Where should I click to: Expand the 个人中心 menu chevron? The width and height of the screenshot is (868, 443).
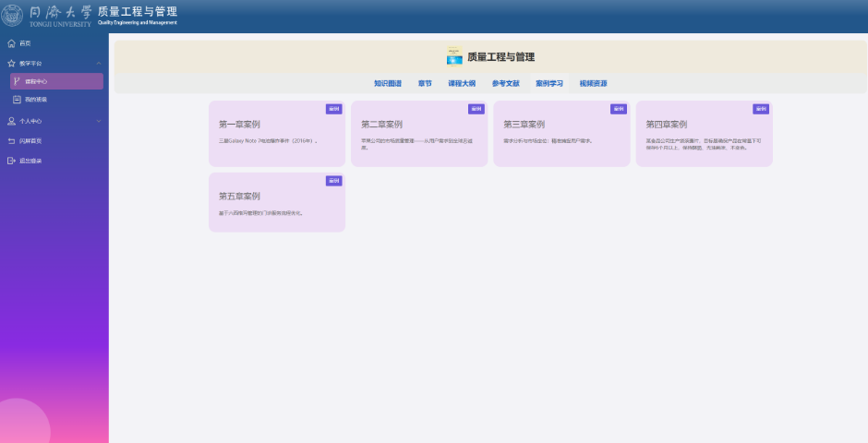(x=99, y=121)
